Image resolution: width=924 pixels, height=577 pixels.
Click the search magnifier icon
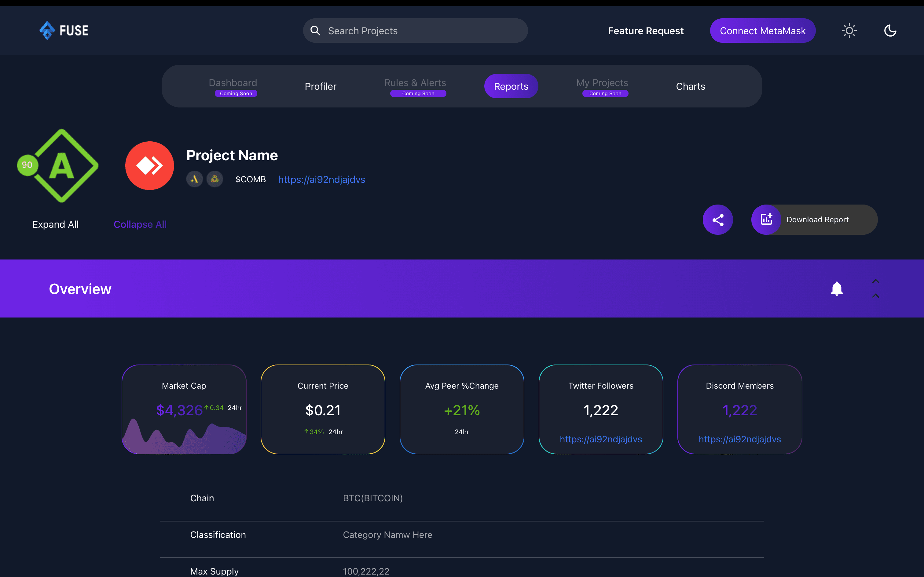(316, 30)
